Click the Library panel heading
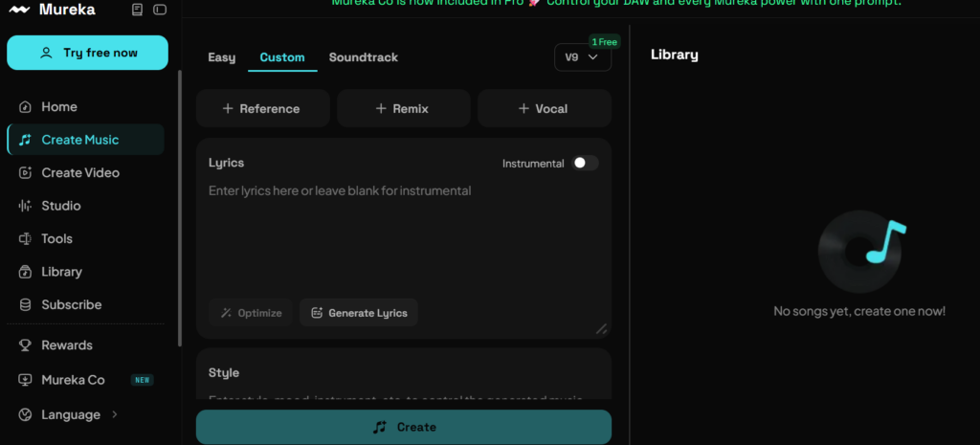Image resolution: width=980 pixels, height=445 pixels. coord(675,55)
